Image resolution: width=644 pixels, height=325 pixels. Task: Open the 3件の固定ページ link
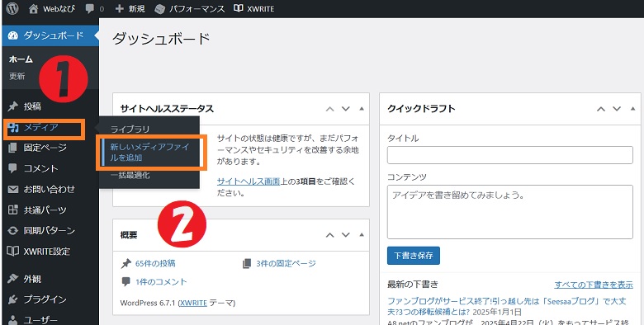286,263
